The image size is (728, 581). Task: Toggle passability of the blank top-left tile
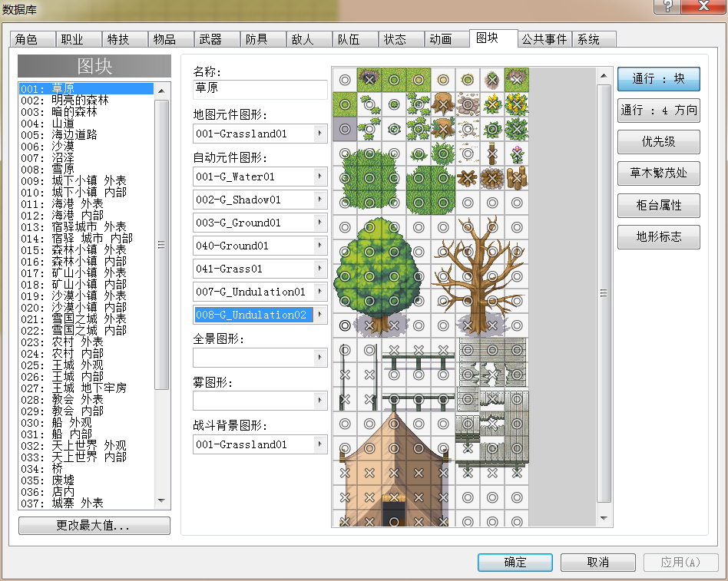pos(345,80)
